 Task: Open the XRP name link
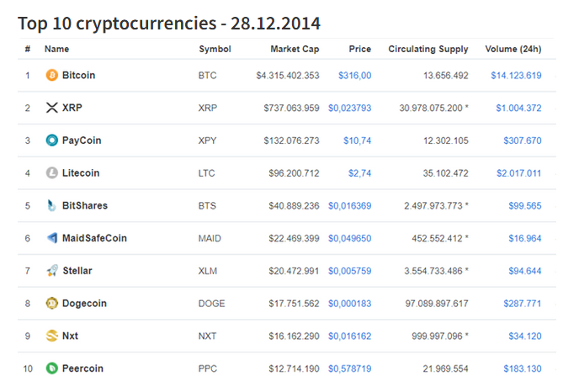(x=72, y=108)
